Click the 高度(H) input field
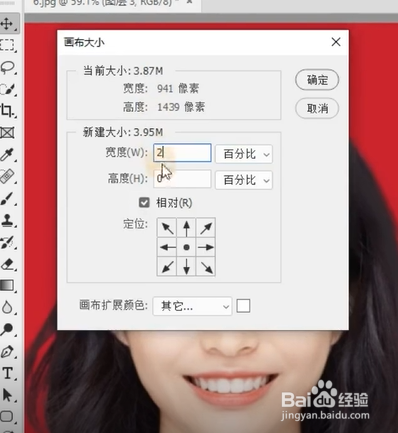Screen dimensions: 398x433 [x=182, y=179]
